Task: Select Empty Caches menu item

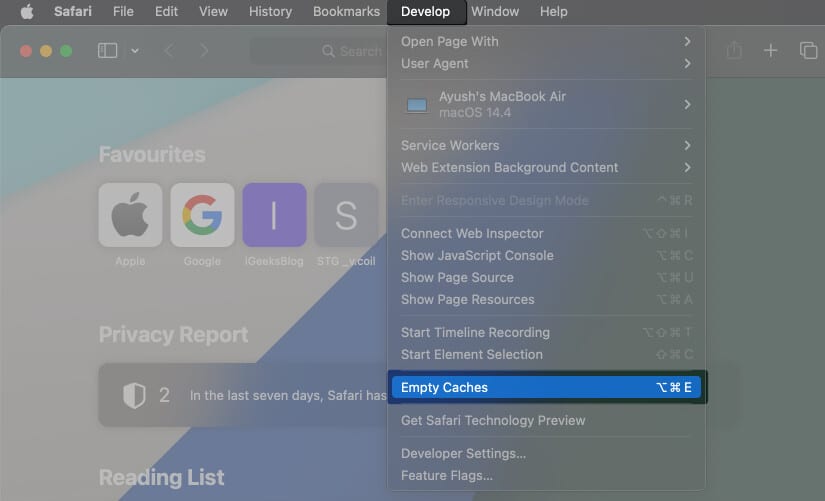Action: [546, 387]
